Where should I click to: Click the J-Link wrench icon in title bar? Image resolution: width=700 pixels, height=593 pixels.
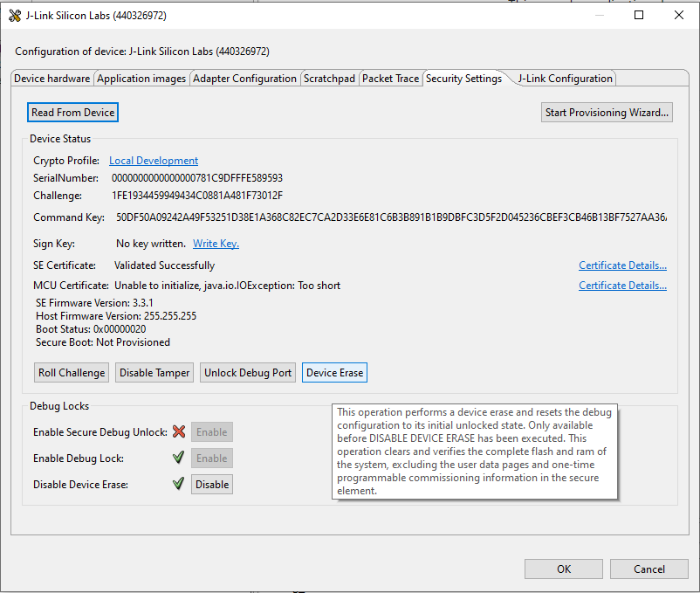click(14, 16)
